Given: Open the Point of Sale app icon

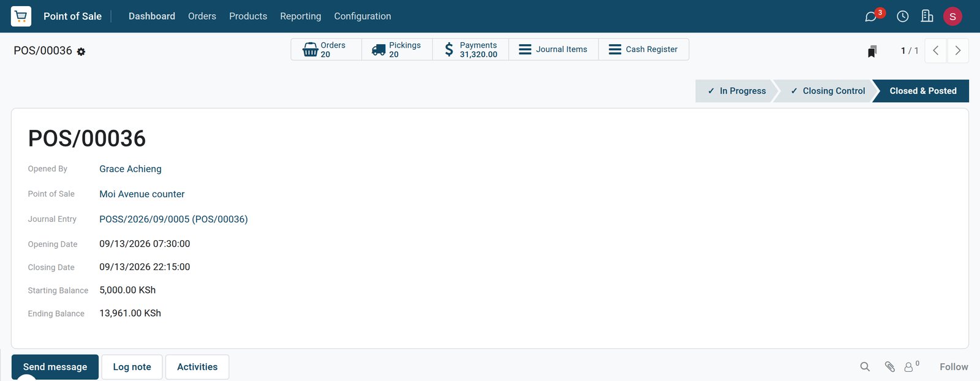Looking at the screenshot, I should [x=21, y=16].
